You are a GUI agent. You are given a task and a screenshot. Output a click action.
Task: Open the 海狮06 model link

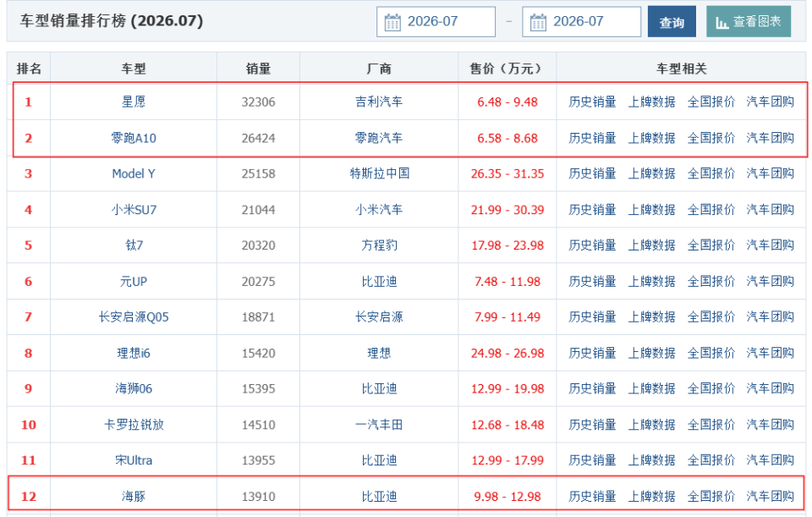click(134, 388)
